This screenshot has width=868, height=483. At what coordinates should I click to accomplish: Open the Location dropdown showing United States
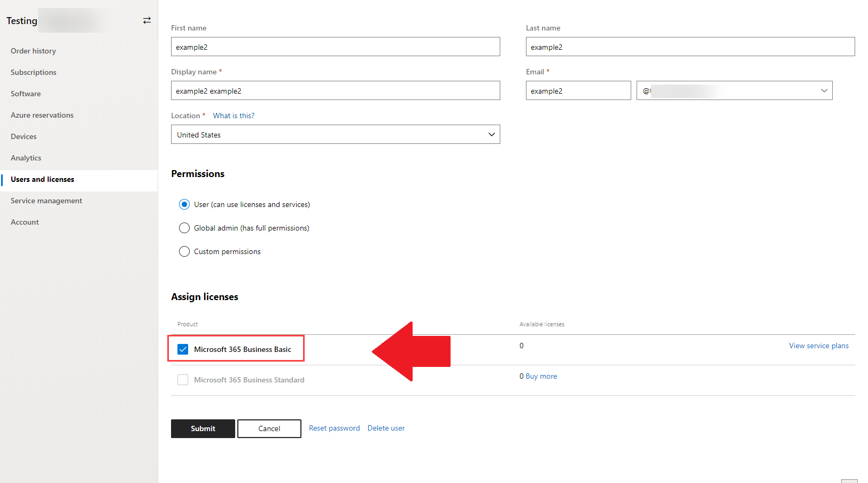click(335, 135)
